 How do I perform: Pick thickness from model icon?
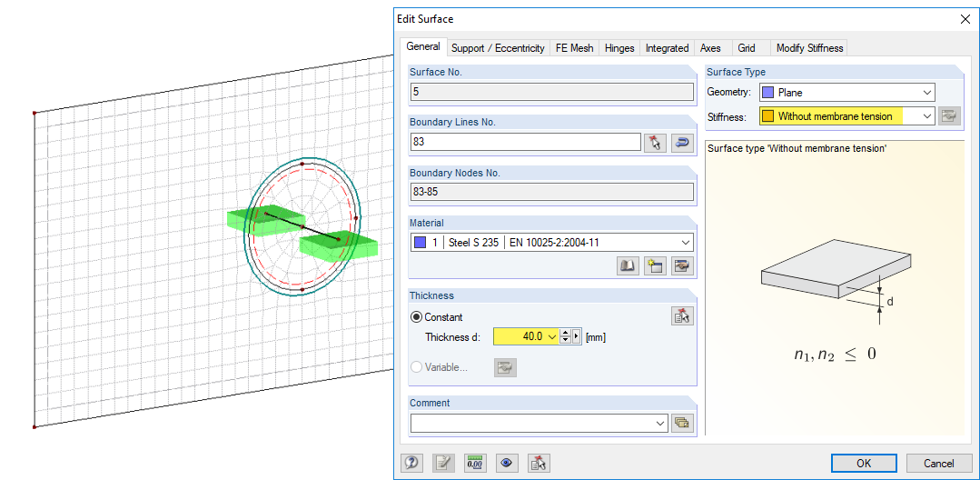682,316
